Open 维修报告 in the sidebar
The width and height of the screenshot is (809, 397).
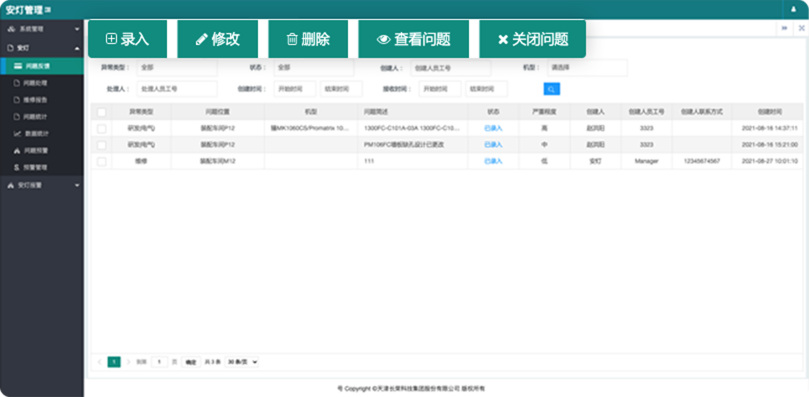coord(42,100)
